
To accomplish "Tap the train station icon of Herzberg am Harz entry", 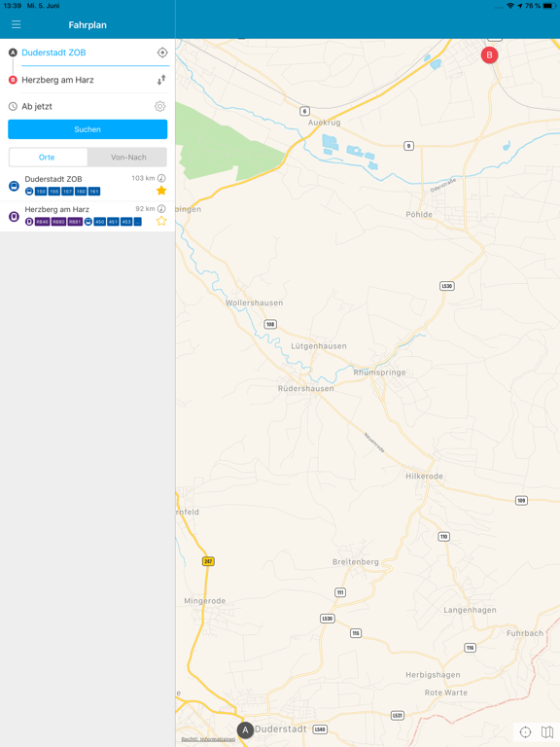I will [x=15, y=216].
